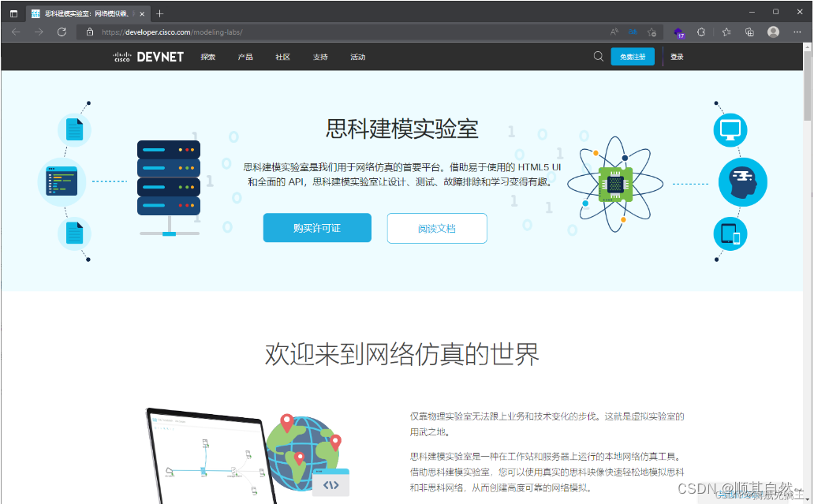The width and height of the screenshot is (814, 504).
Task: Maximize the browser window
Action: click(775, 12)
